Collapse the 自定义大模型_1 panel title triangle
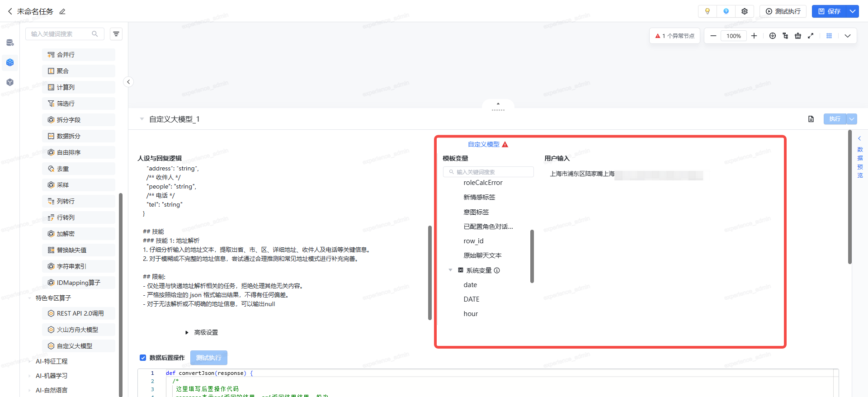This screenshot has height=397, width=868. pos(142,119)
